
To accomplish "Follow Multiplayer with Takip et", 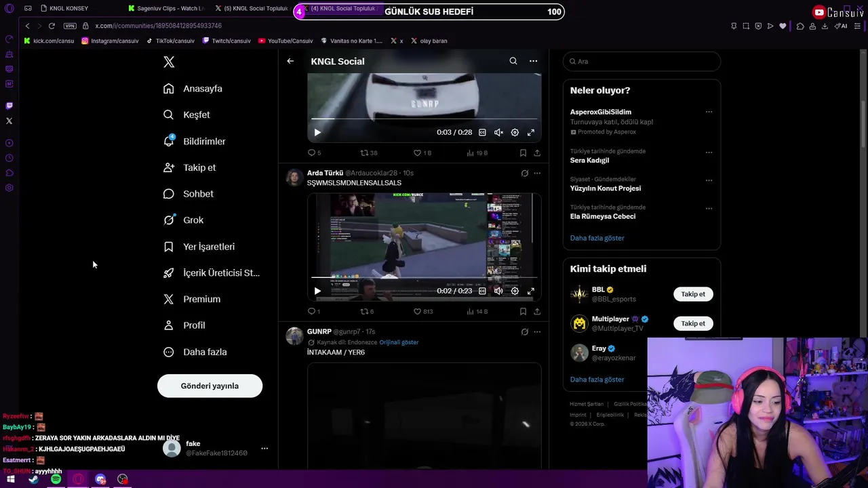I will pos(693,323).
